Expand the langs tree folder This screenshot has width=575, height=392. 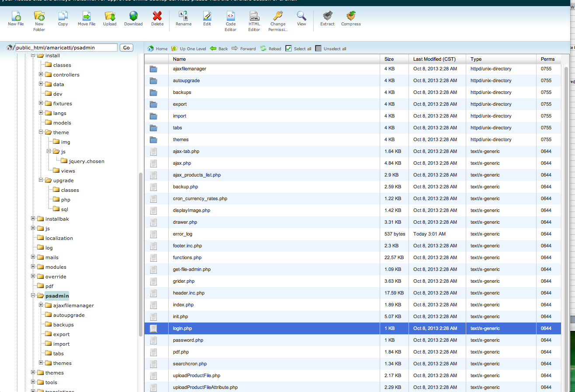(41, 113)
